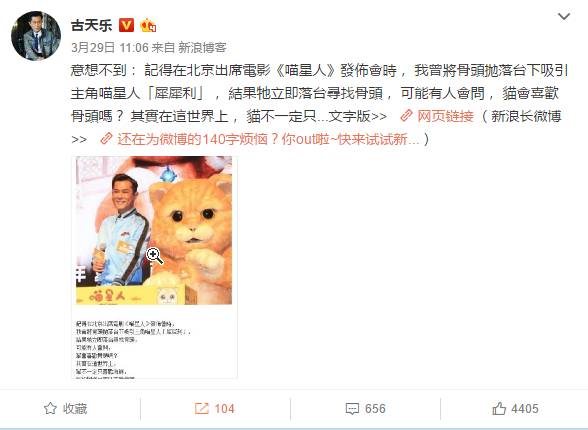Open comments via the speech bubble icon
The height and width of the screenshot is (430, 588).
(x=352, y=409)
